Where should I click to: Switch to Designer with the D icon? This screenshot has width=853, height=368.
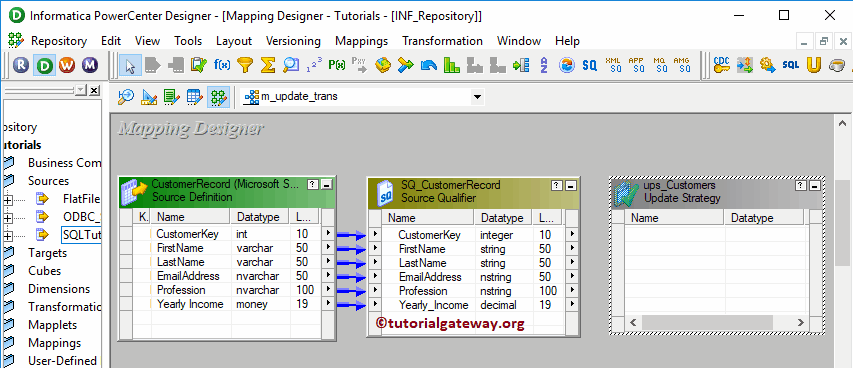click(45, 65)
